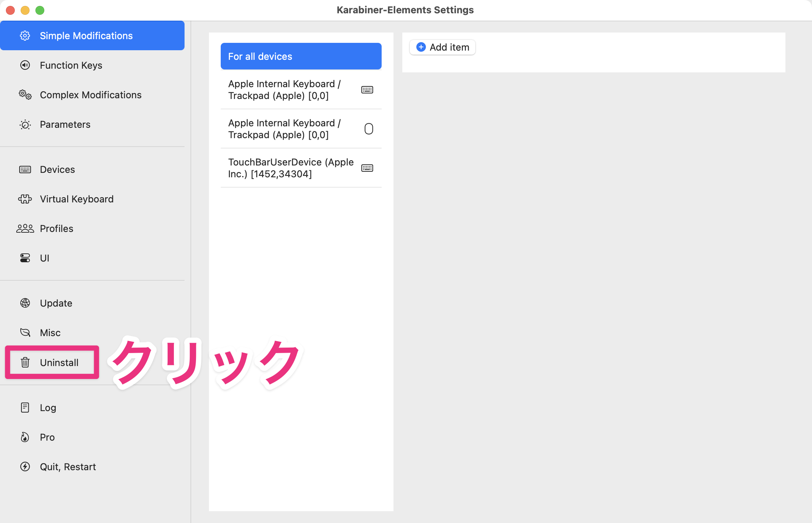The image size is (812, 523).
Task: Select the TouchBarUserDevice entry in the device list
Action: coord(291,168)
